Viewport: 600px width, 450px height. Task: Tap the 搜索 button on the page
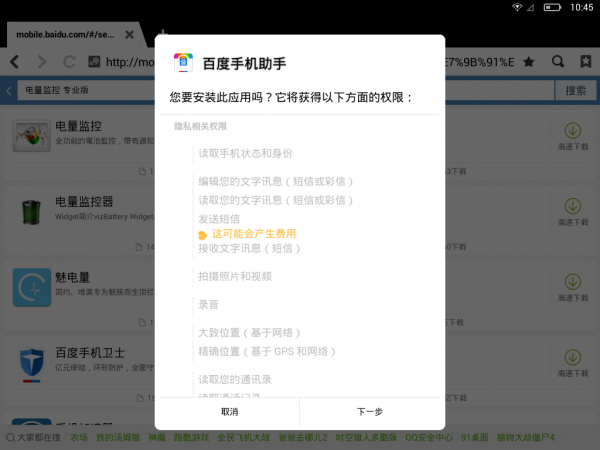point(576,91)
